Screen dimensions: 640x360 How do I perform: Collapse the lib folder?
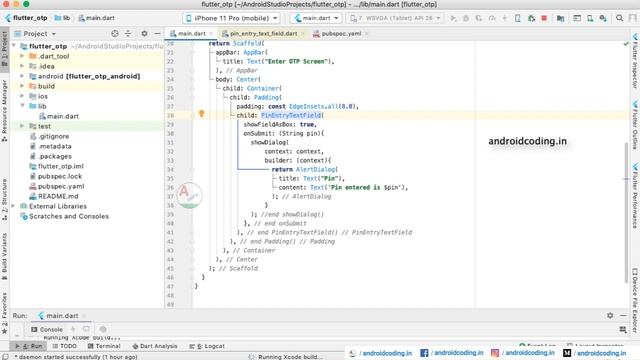(22, 106)
